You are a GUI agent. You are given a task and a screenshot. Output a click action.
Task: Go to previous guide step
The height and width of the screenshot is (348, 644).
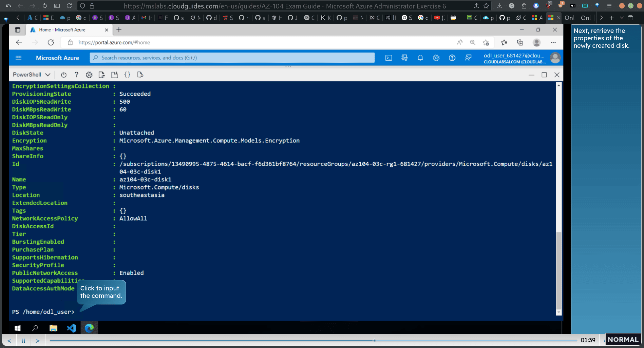click(10, 341)
